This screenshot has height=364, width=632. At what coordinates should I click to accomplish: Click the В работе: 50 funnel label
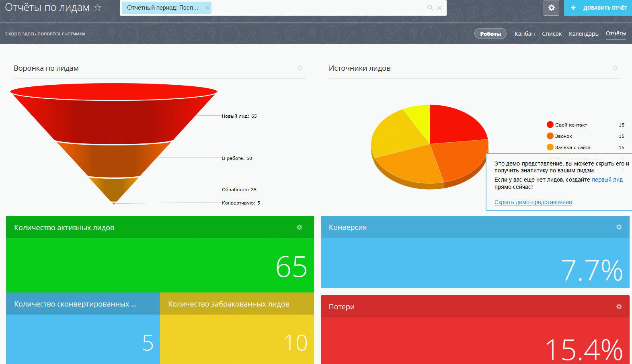pyautogui.click(x=237, y=158)
